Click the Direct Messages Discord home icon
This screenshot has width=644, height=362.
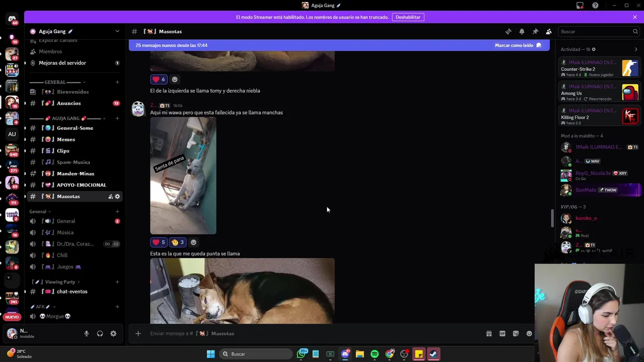pos(12,19)
